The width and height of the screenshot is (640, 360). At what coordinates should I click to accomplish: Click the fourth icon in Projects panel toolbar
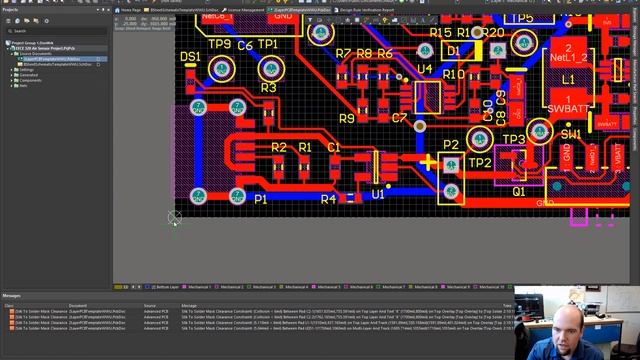tap(36, 21)
